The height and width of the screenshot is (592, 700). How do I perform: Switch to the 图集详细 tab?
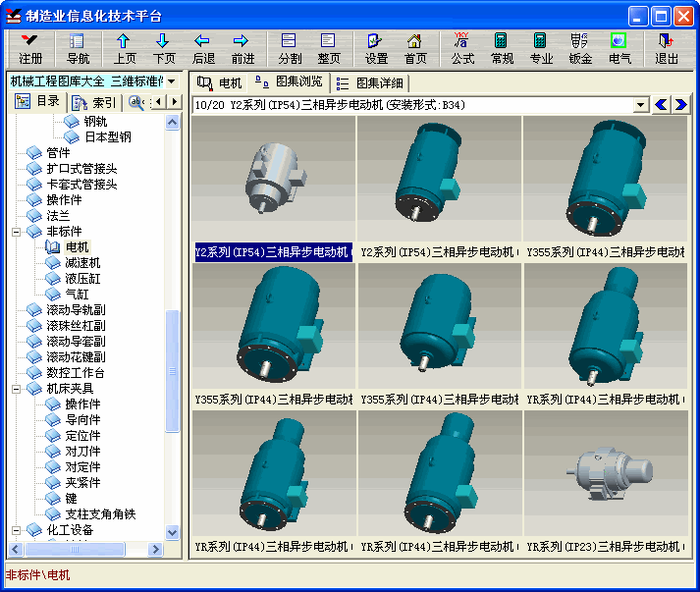point(369,82)
